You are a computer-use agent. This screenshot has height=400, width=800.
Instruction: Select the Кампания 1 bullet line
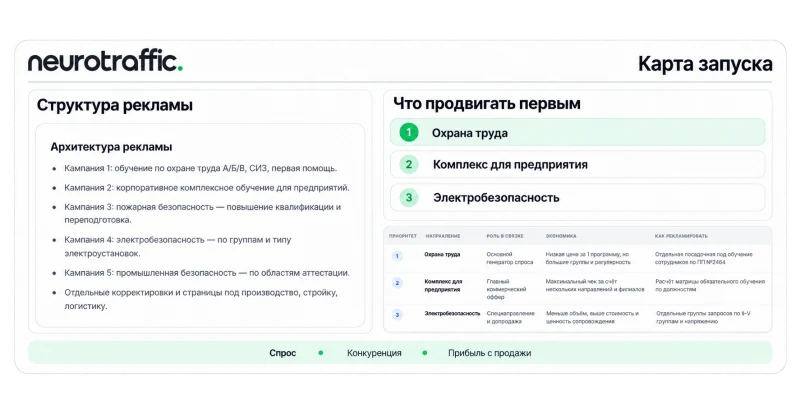(x=201, y=168)
